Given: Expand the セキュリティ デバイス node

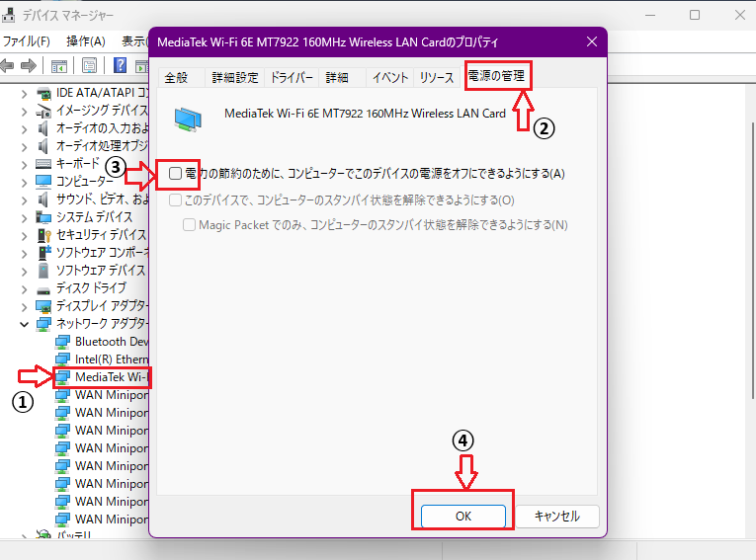Looking at the screenshot, I should coord(24,236).
